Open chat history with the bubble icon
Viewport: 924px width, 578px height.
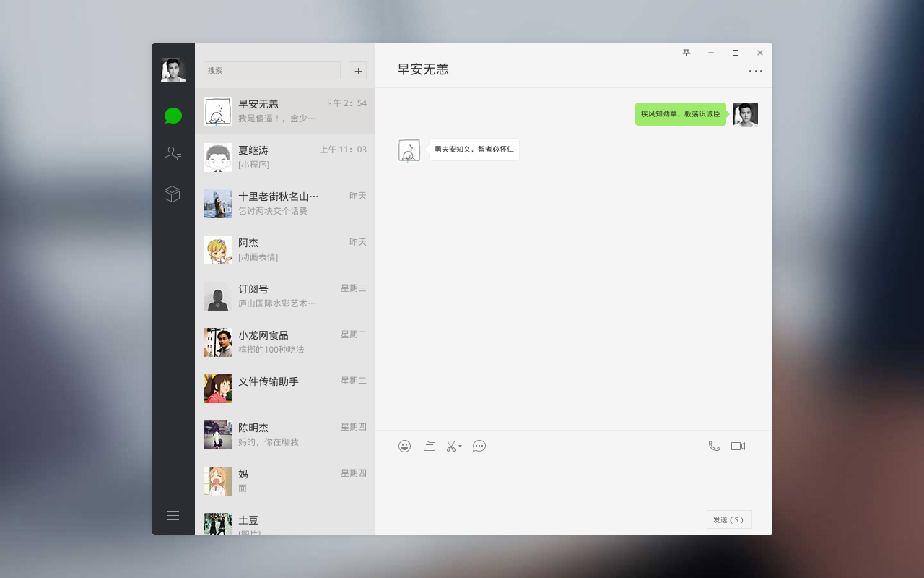[479, 446]
